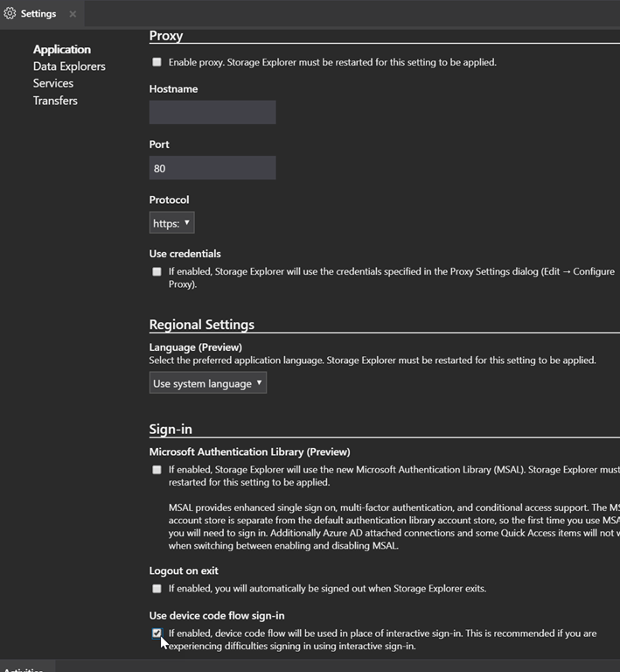Click the Hostname text field
620x672 pixels.
pyautogui.click(x=212, y=112)
